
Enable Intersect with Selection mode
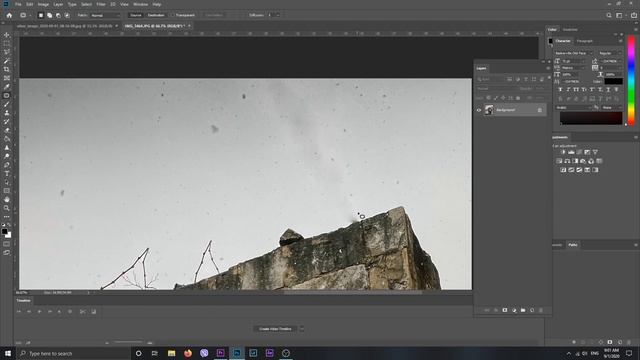[x=67, y=15]
